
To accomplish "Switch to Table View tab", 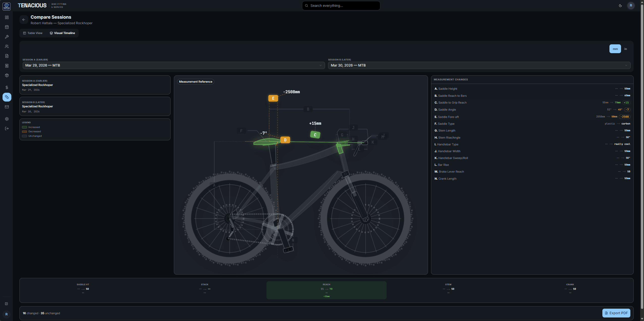I will (33, 33).
